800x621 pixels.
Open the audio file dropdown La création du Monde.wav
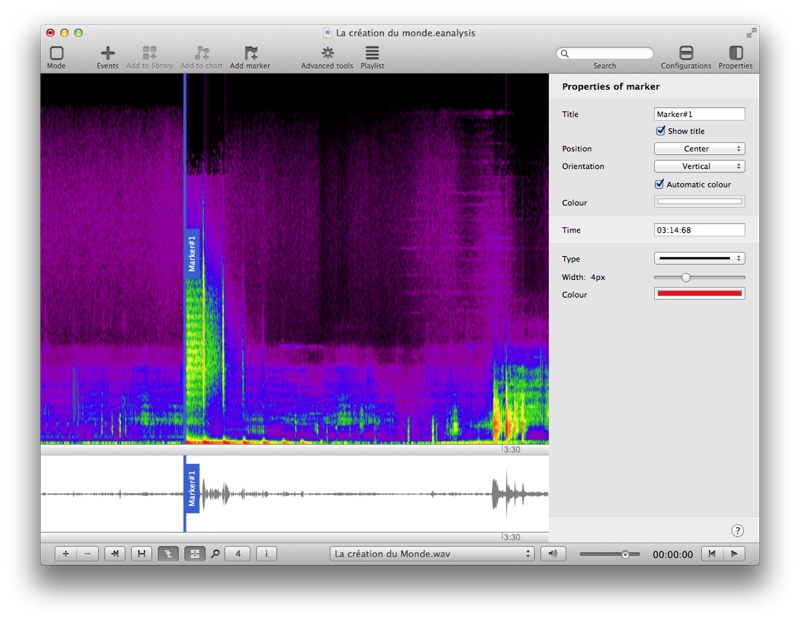coord(432,554)
